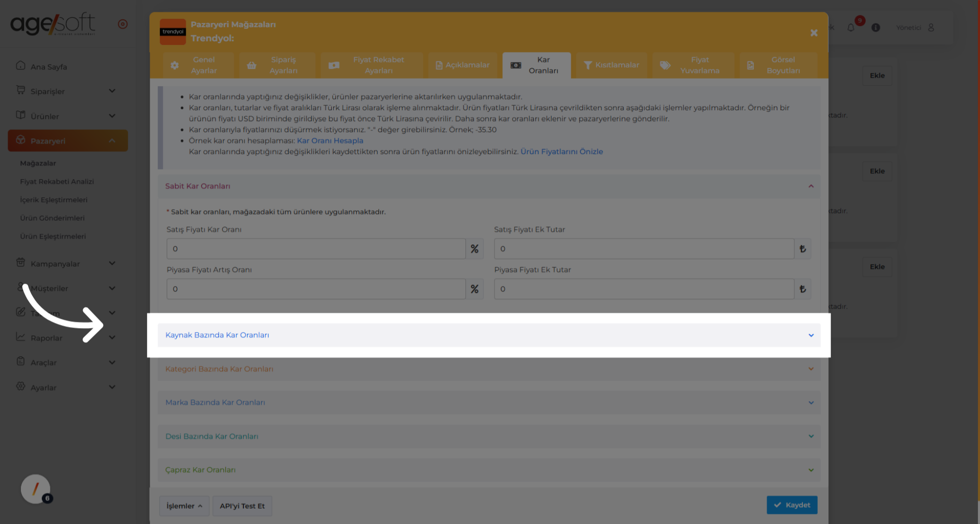Select the Kar Oranları tab
Image resolution: width=980 pixels, height=524 pixels.
tap(536, 65)
